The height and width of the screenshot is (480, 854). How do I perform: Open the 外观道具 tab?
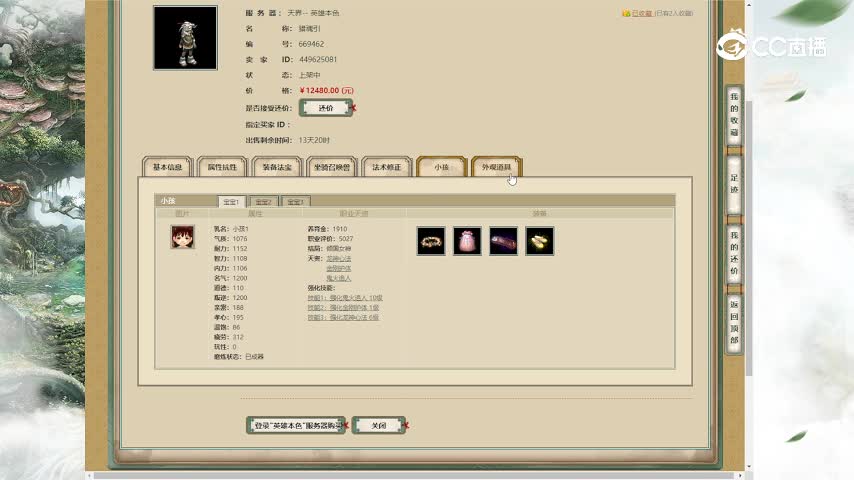[497, 167]
